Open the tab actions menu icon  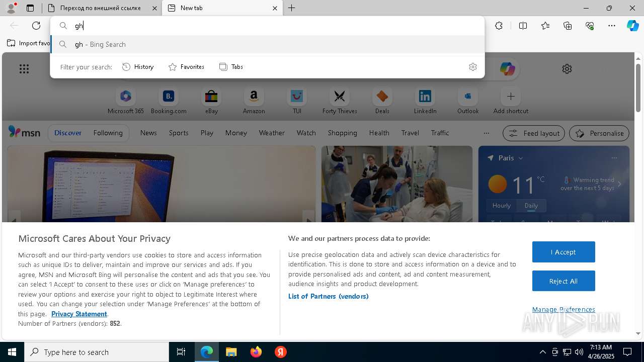pos(30,8)
